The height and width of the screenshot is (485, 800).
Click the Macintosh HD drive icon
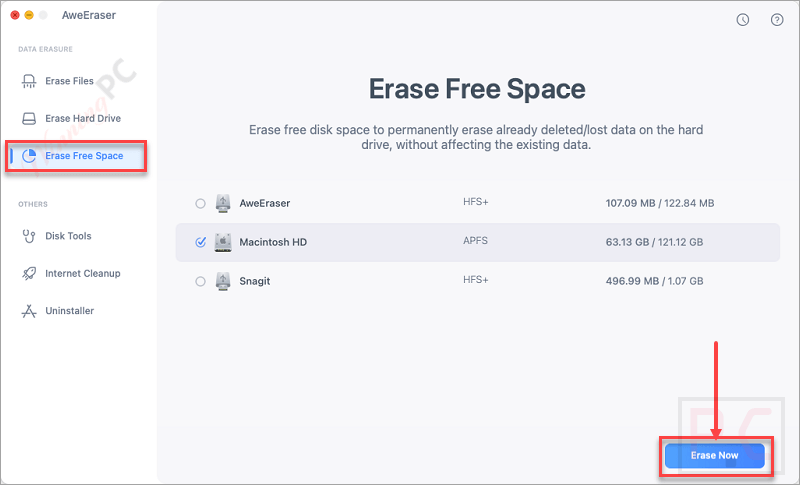pos(223,242)
